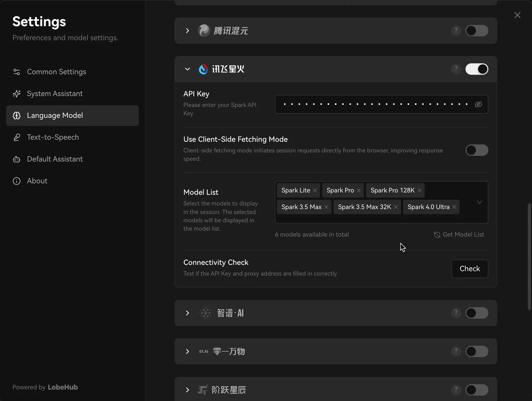Remove Spark Pro 128K model tag
This screenshot has height=401, width=532.
coord(420,191)
